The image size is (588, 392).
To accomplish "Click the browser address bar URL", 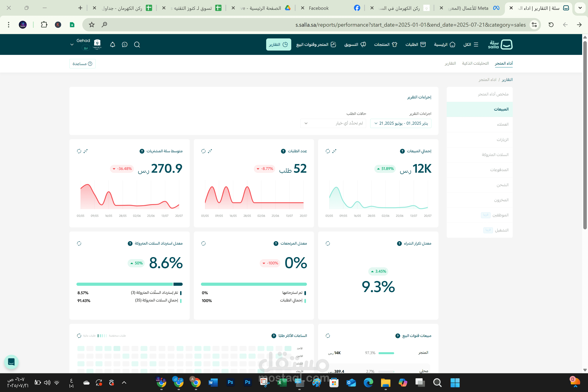I will click(x=410, y=25).
